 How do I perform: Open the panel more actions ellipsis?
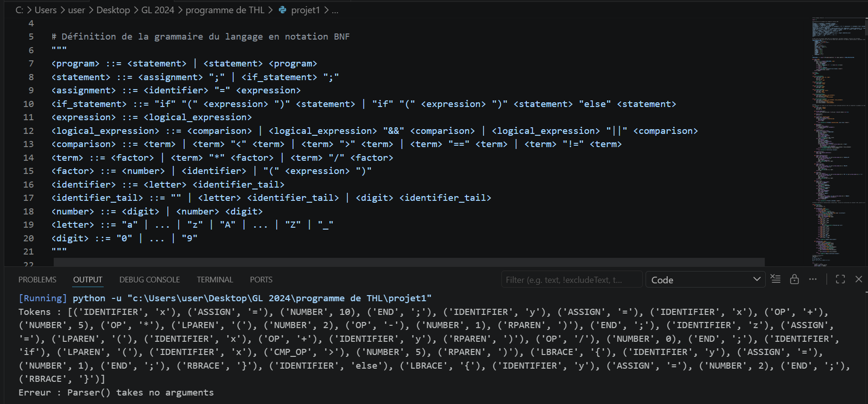click(x=813, y=279)
